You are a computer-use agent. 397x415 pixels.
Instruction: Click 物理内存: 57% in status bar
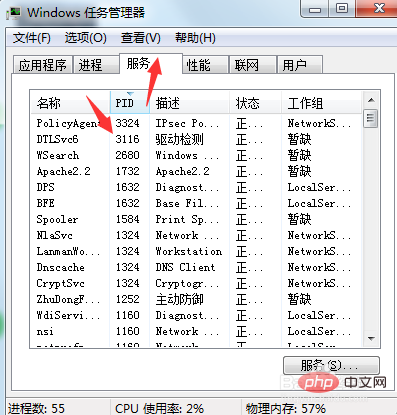286,408
